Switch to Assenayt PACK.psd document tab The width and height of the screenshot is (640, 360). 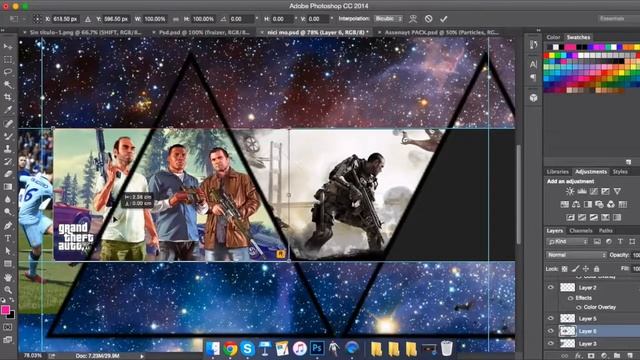tap(442, 32)
